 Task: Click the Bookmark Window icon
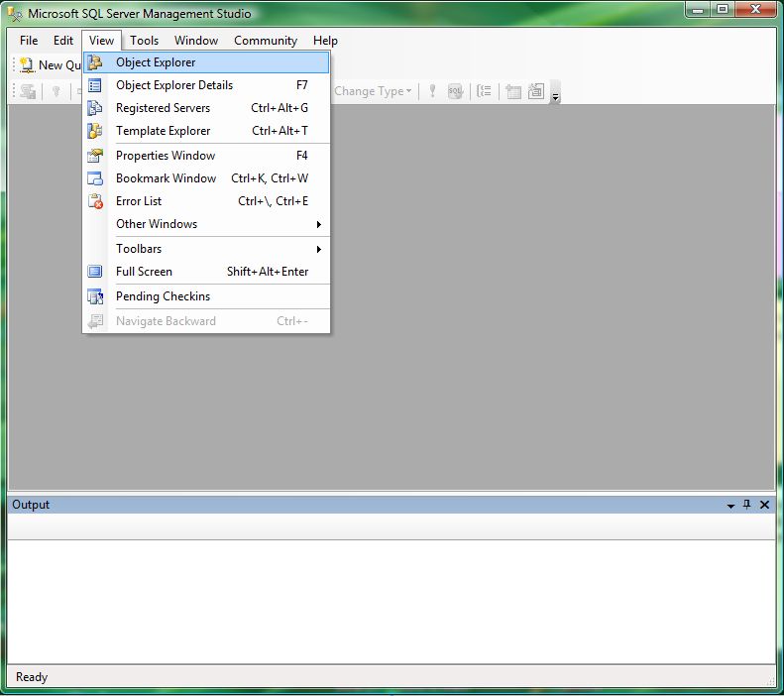[95, 178]
